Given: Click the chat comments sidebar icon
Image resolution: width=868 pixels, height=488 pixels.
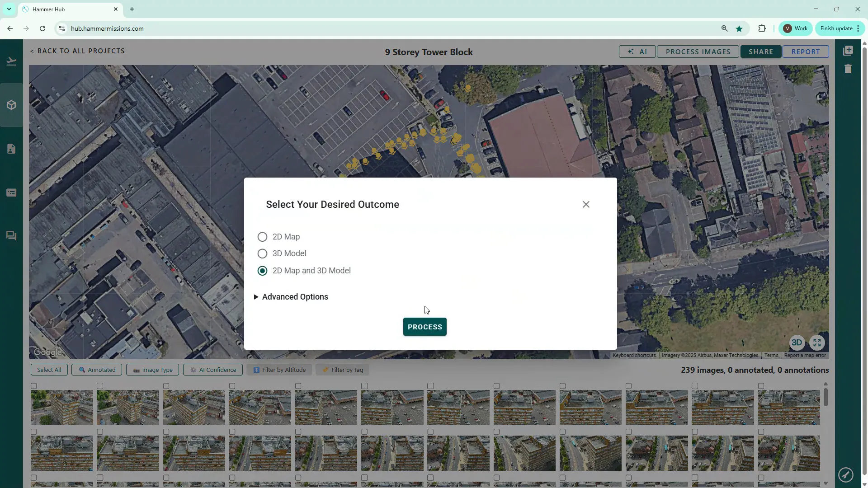Looking at the screenshot, I should (11, 236).
